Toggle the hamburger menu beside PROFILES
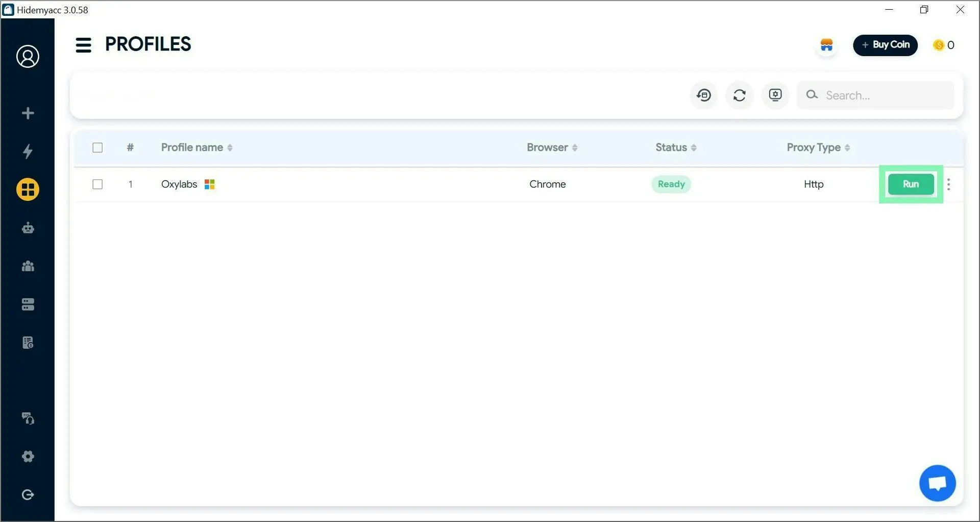This screenshot has height=522, width=980. coord(83,45)
